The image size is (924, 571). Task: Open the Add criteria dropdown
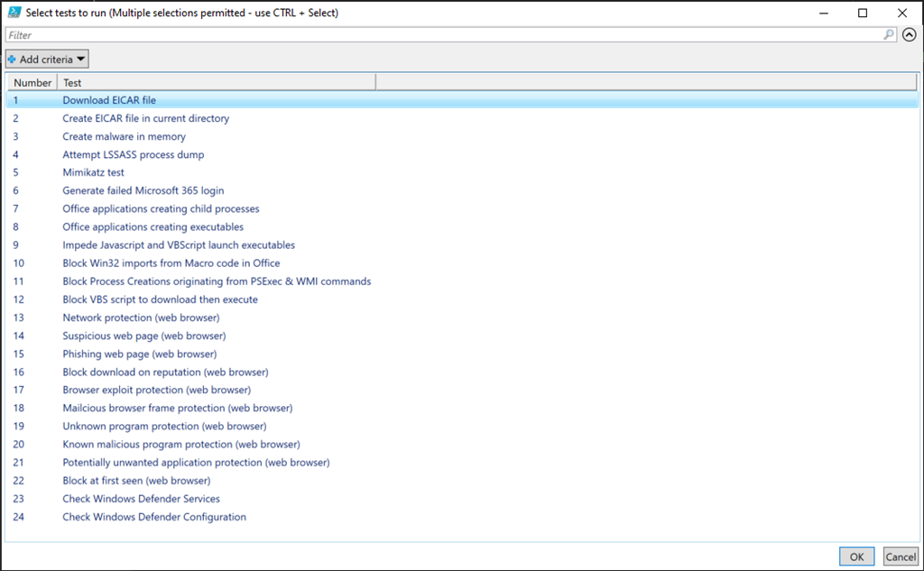[x=47, y=60]
